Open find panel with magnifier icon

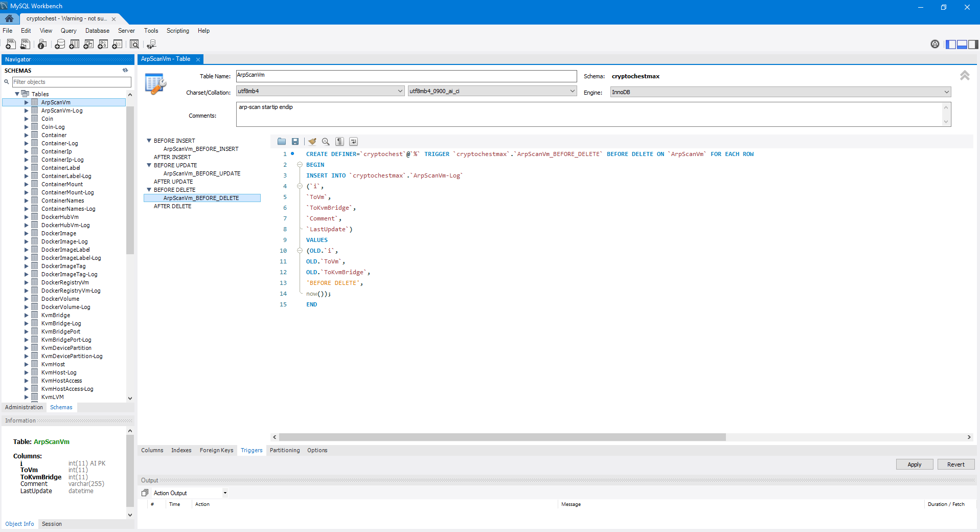(x=326, y=142)
